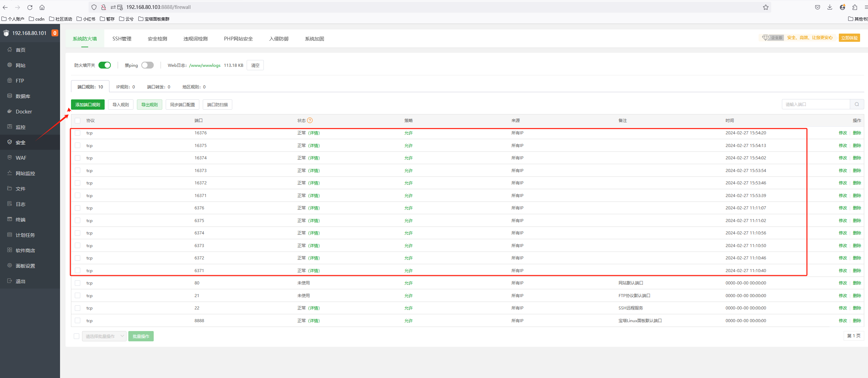The height and width of the screenshot is (378, 868).
Task: Select the IP规则 sub-tab
Action: point(126,87)
